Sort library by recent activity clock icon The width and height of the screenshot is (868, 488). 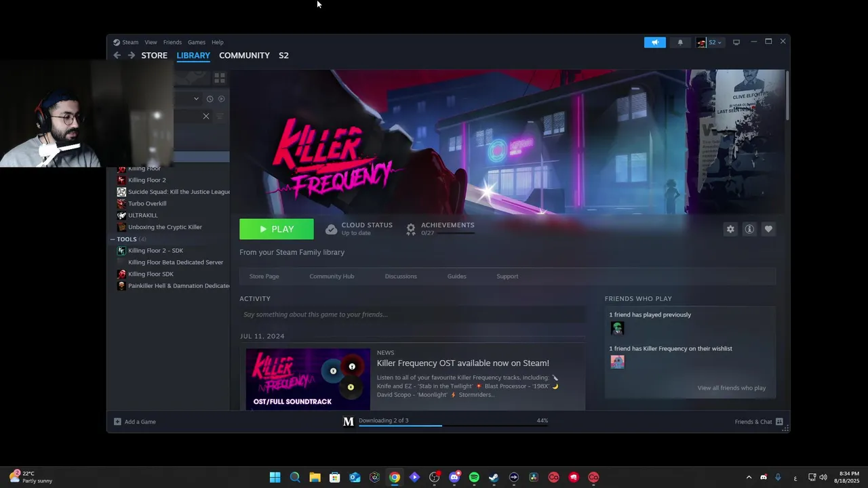(x=210, y=99)
